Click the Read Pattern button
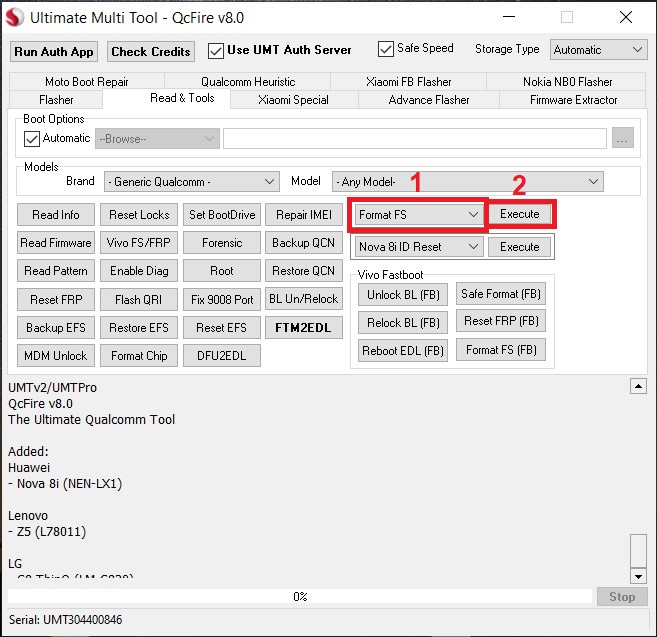657x637 pixels. 56,271
